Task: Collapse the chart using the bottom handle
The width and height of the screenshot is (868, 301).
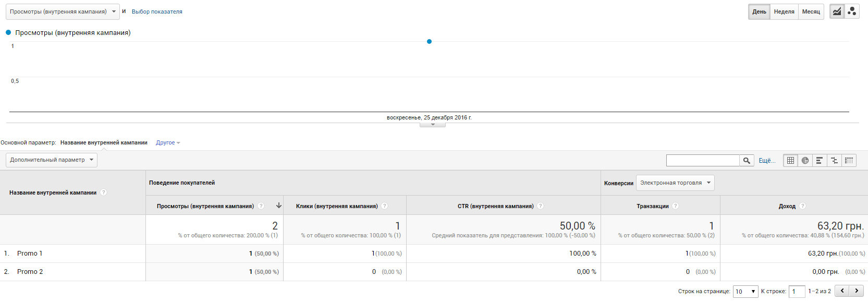Action: pos(433,125)
